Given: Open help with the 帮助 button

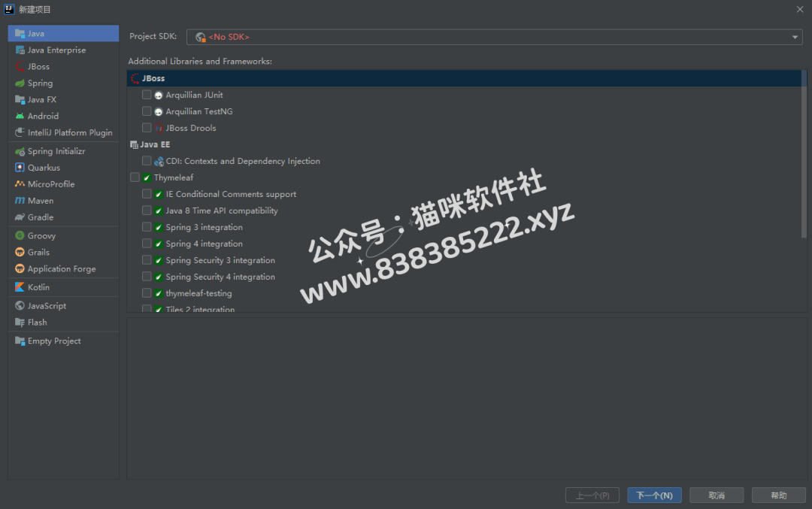Looking at the screenshot, I should coord(778,495).
